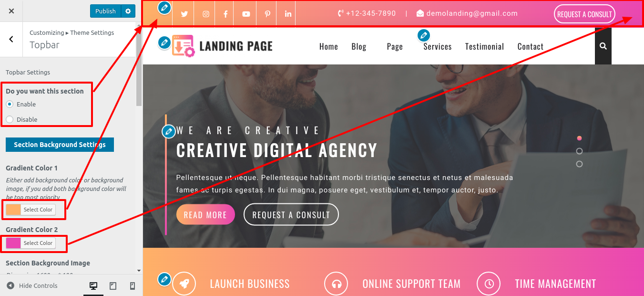Click the Publish button
The width and height of the screenshot is (644, 296).
[105, 11]
